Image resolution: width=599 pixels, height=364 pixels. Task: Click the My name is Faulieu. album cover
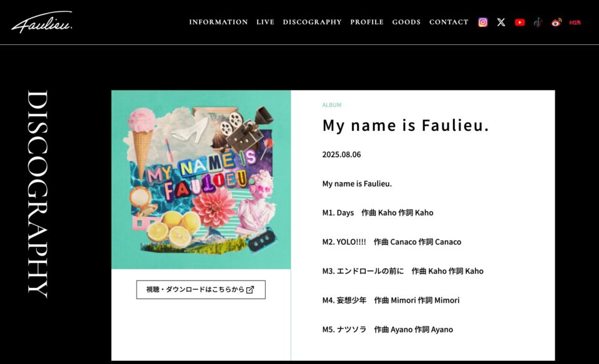(201, 180)
